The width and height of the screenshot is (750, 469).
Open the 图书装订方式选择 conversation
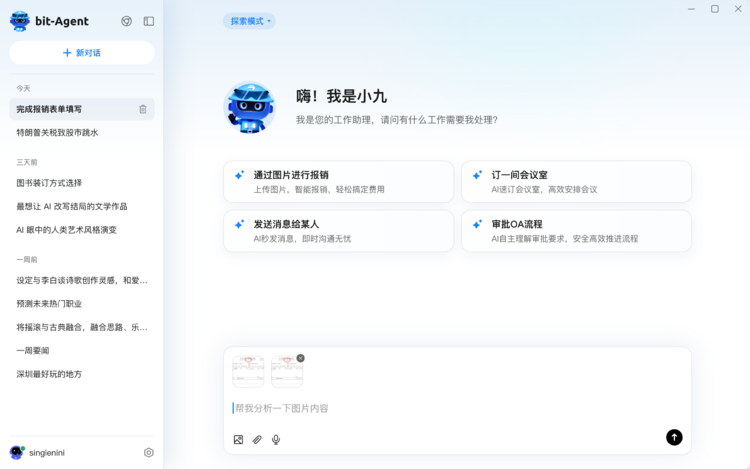click(50, 183)
